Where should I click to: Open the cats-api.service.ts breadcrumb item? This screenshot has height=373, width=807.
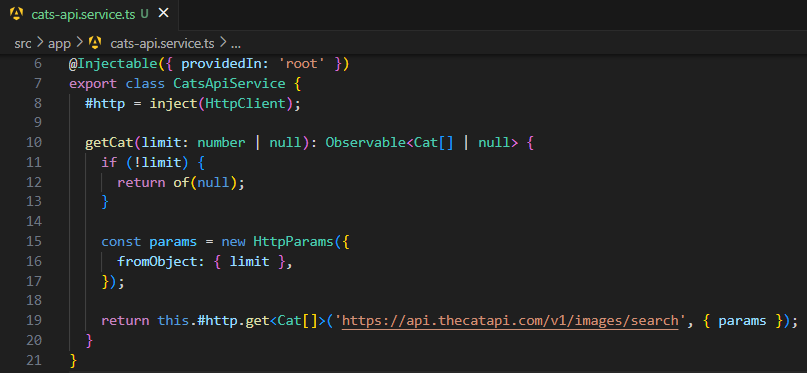coord(162,44)
